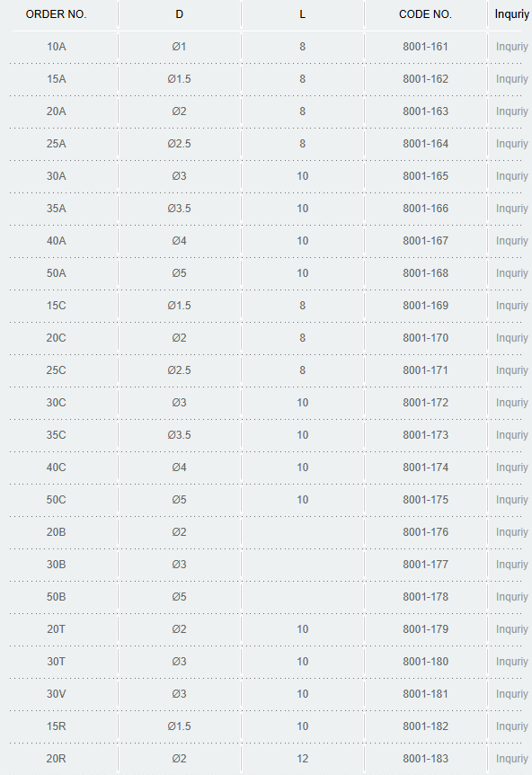
Task: Select the D column header
Action: tap(180, 14)
